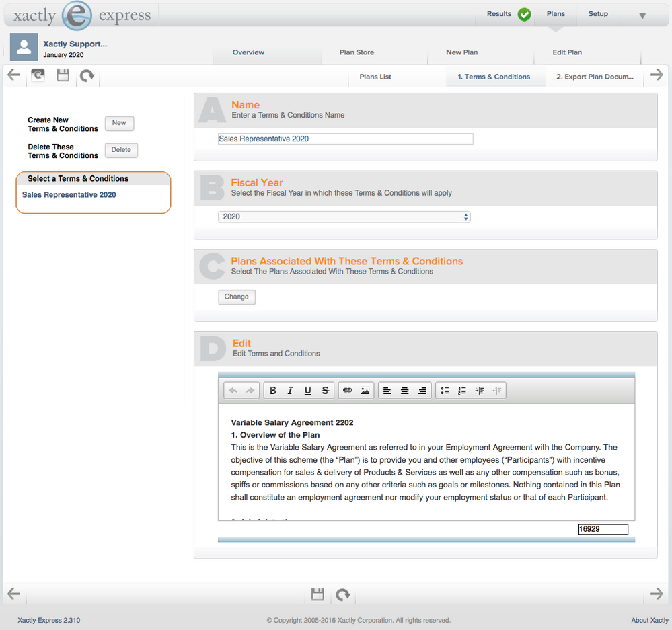Click the bottom left back arrow
Viewport: 672px width, 630px height.
click(x=13, y=594)
